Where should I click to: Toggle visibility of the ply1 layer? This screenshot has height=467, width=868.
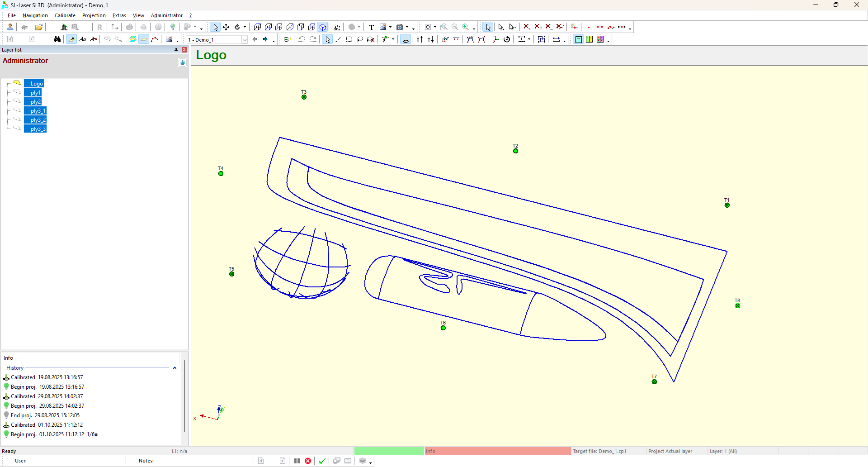17,91
